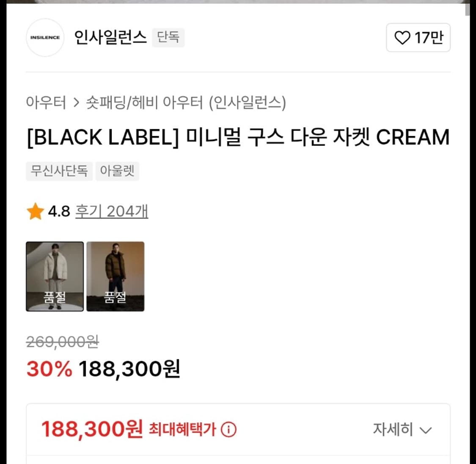Click the 아울렛 tag
The width and height of the screenshot is (476, 464).
[x=117, y=171]
